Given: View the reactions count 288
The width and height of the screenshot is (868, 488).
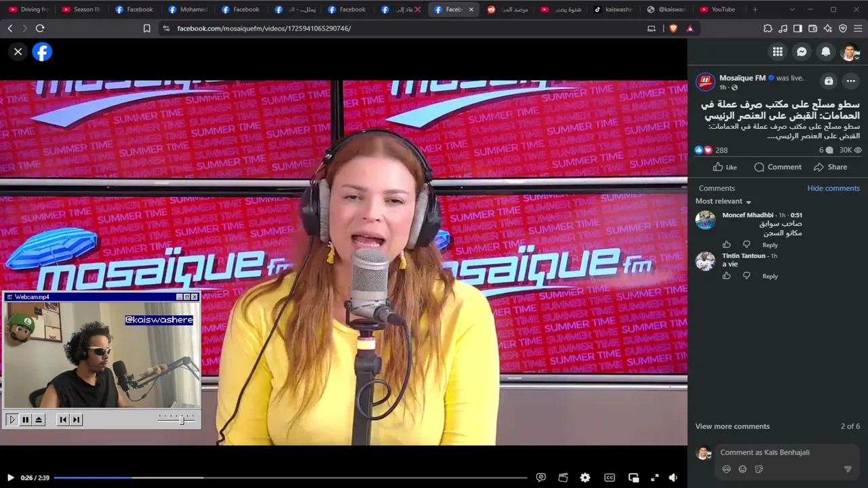Looking at the screenshot, I should (x=721, y=150).
